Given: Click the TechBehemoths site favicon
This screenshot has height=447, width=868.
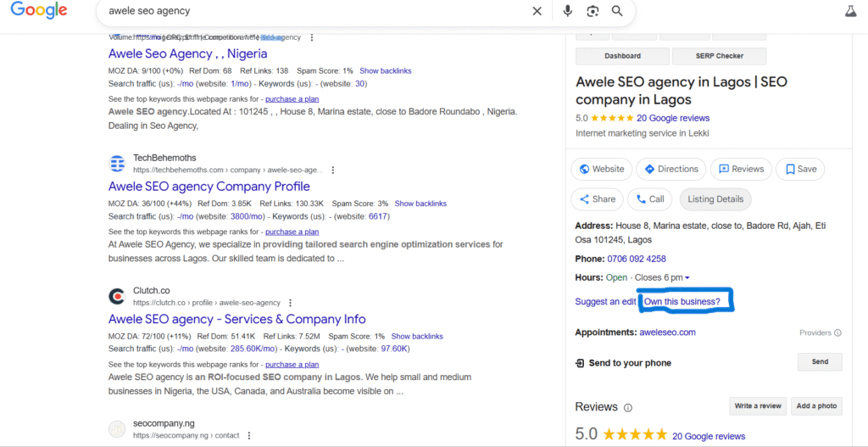Looking at the screenshot, I should point(117,164).
